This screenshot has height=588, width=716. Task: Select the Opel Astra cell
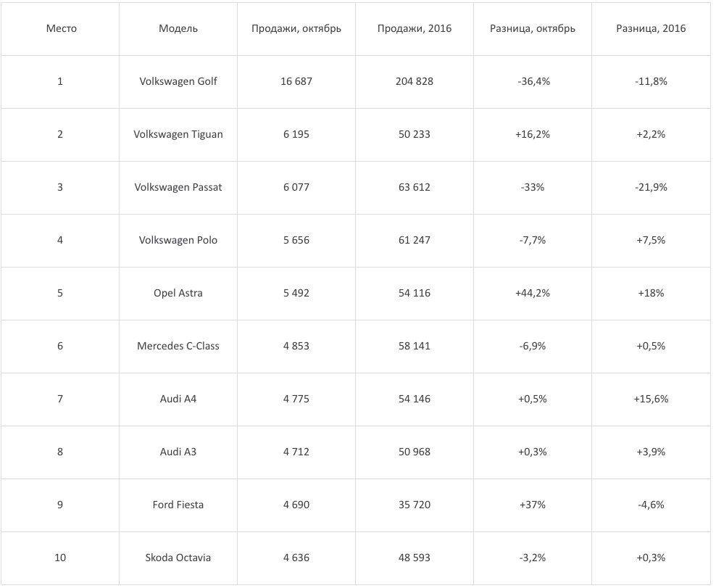pos(178,293)
